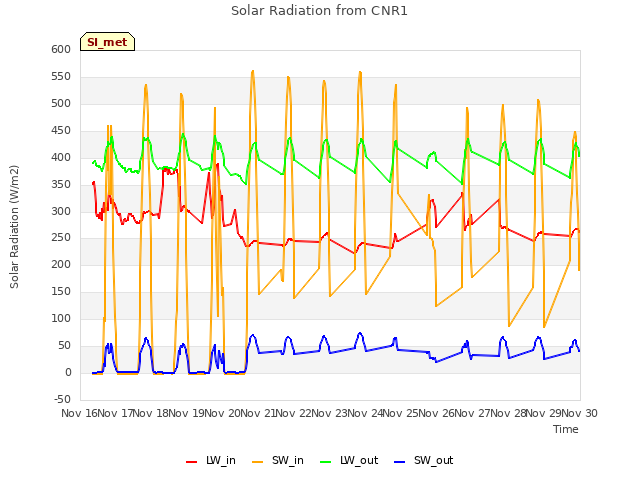This screenshot has width=640, height=480.
Task: Click the green LW_out legend color marker
Action: pos(326,462)
